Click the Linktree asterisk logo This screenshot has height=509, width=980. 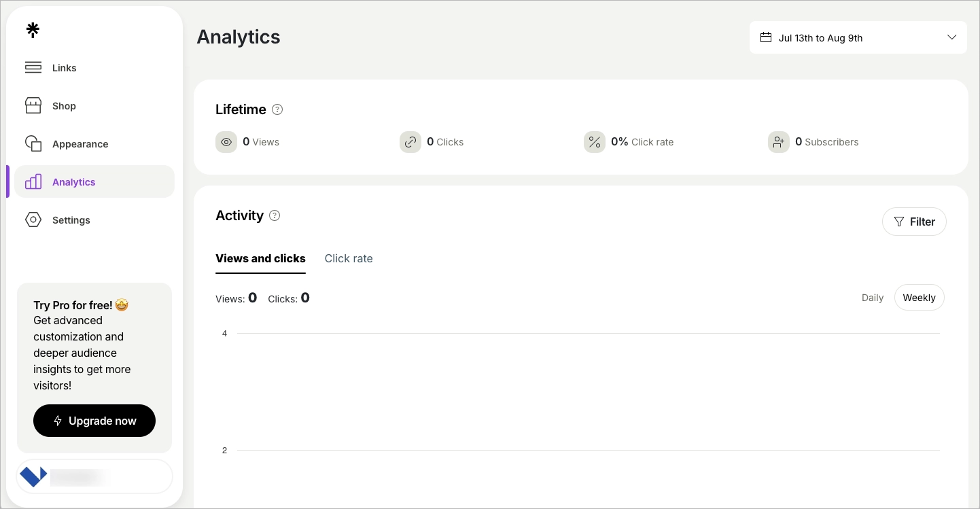[x=32, y=30]
